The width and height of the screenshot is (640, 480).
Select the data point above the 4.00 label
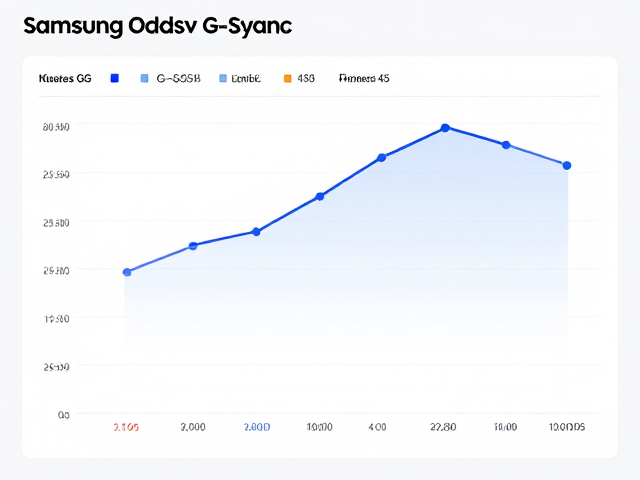coord(382,158)
